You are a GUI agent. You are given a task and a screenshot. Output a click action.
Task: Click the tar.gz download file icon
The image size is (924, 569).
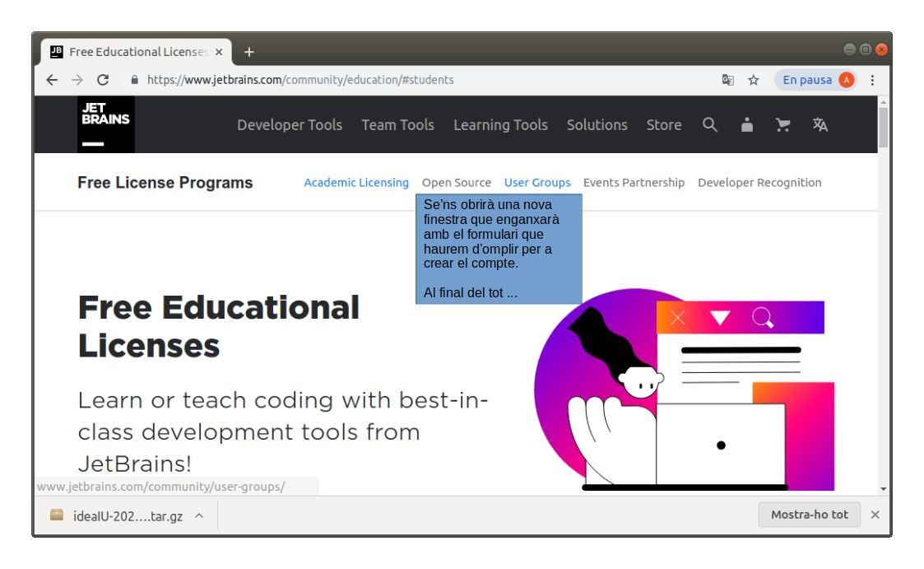click(x=57, y=515)
